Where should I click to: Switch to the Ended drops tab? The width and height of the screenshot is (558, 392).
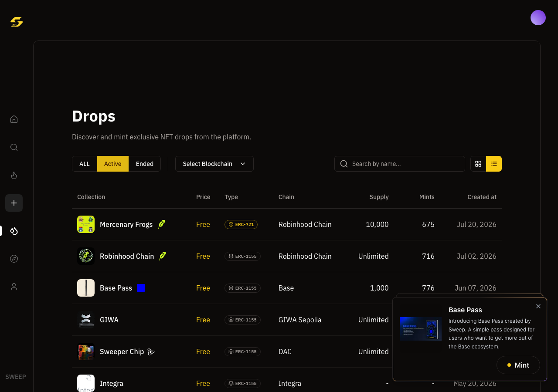(x=145, y=164)
